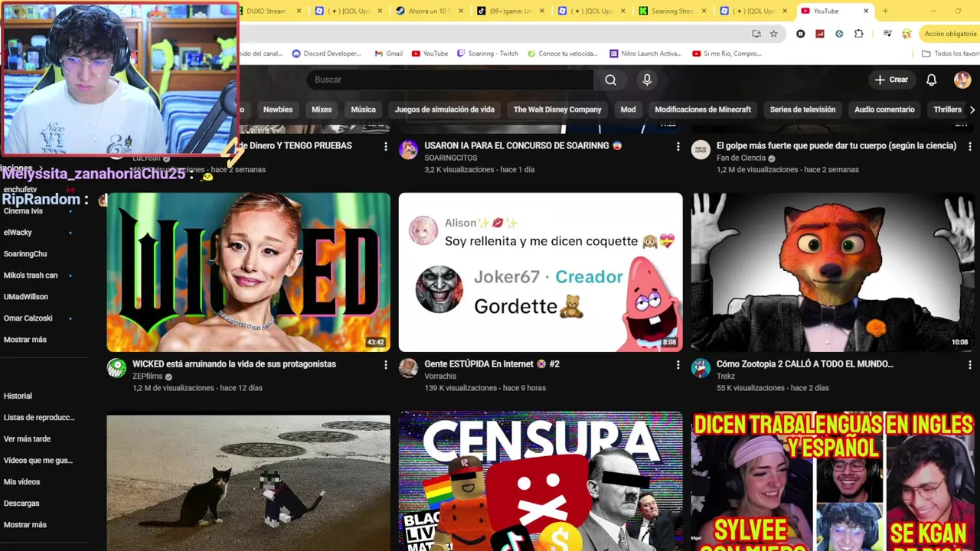Screen dimensions: 980x551
Task: Open the Vorrachis channel avatar
Action: pyautogui.click(x=409, y=368)
